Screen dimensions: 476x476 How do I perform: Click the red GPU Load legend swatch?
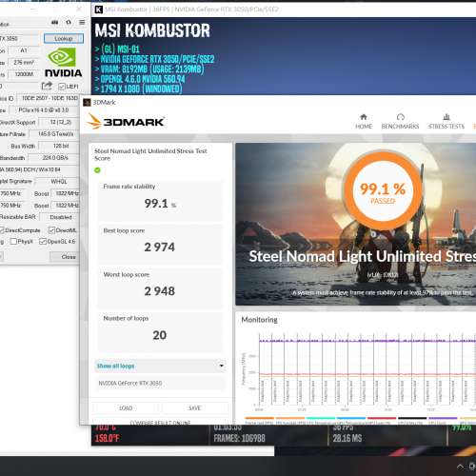point(382,418)
